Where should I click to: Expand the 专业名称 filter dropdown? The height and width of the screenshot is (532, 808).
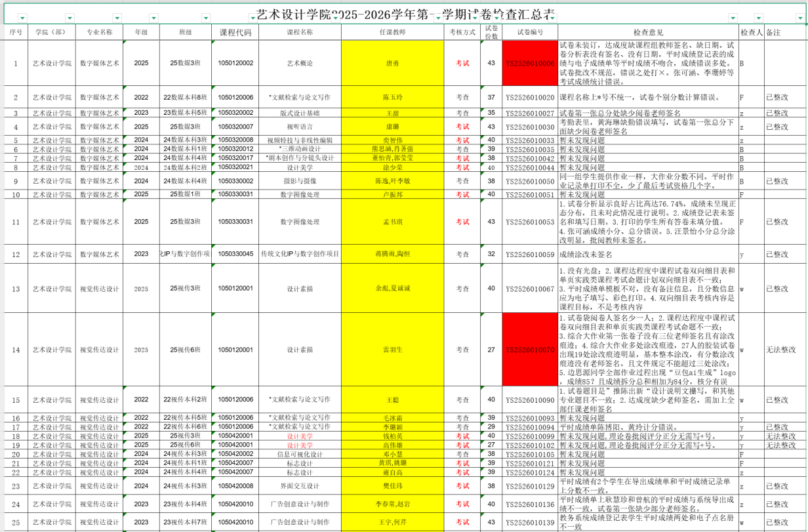118,18
